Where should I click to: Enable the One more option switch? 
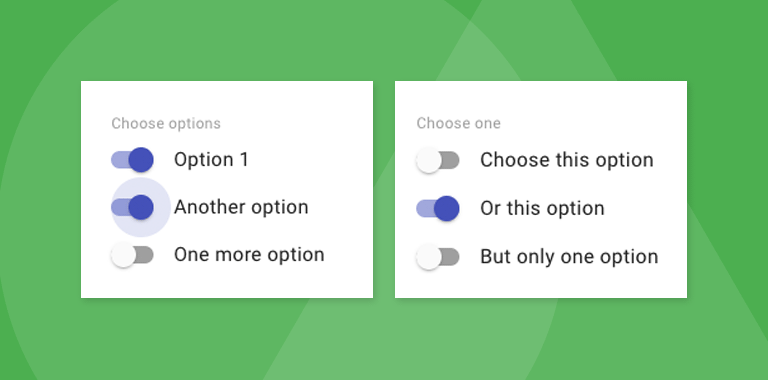[132, 255]
